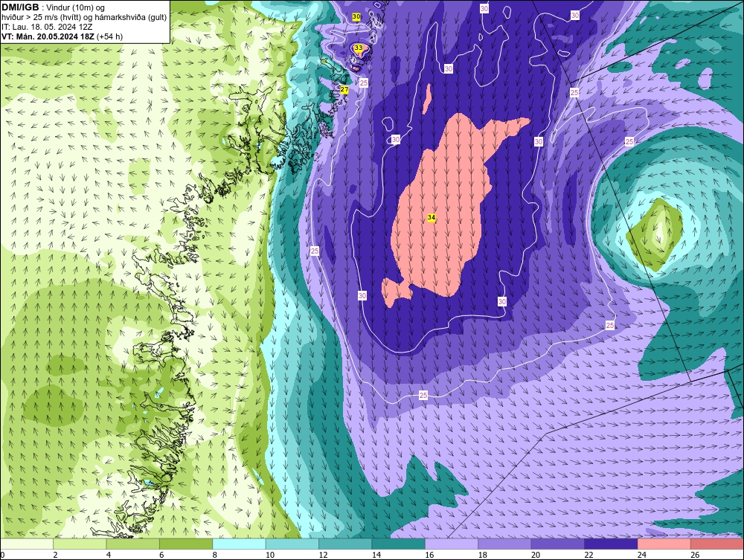Click the 2–4 m/s pale green legend swatch
The image size is (744, 560).
[x=80, y=544]
